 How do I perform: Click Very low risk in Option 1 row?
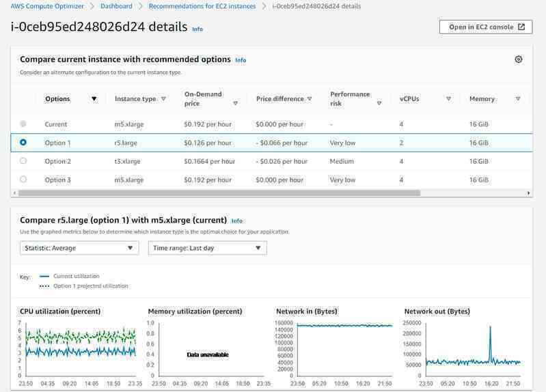(342, 143)
